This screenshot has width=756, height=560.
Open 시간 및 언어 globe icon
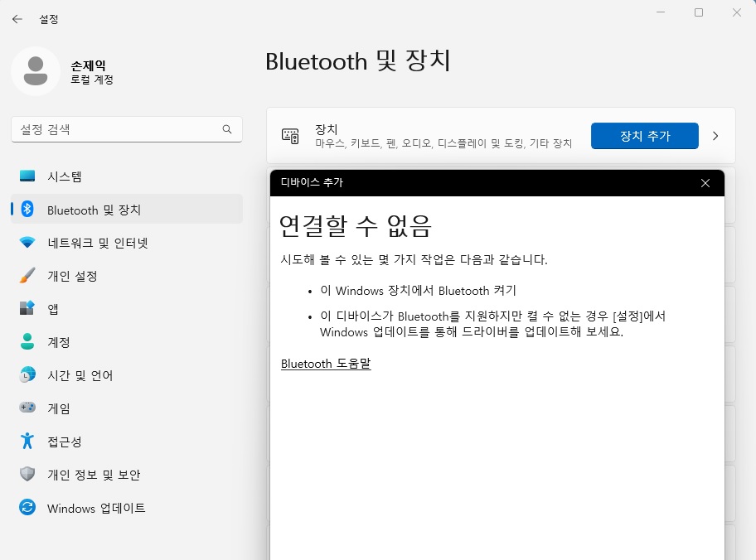[x=27, y=374]
